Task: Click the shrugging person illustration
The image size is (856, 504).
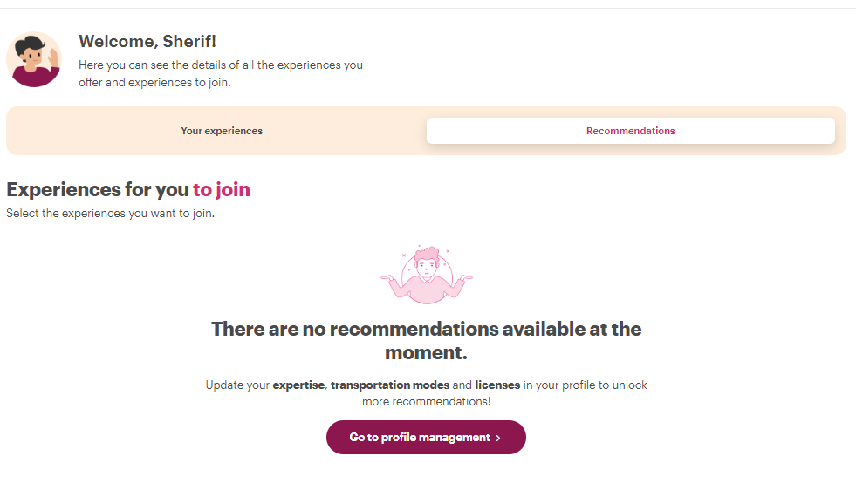Action: coord(427,275)
